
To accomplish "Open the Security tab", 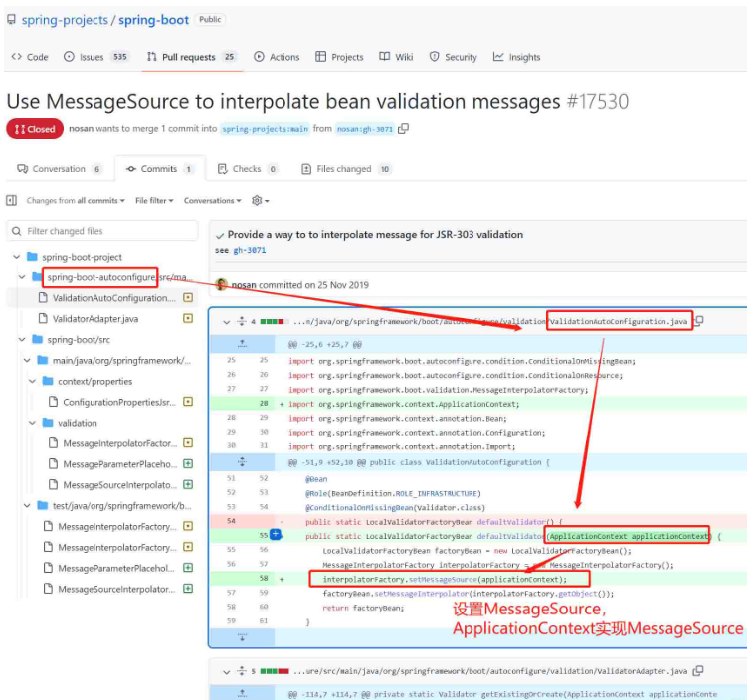I will pos(453,57).
